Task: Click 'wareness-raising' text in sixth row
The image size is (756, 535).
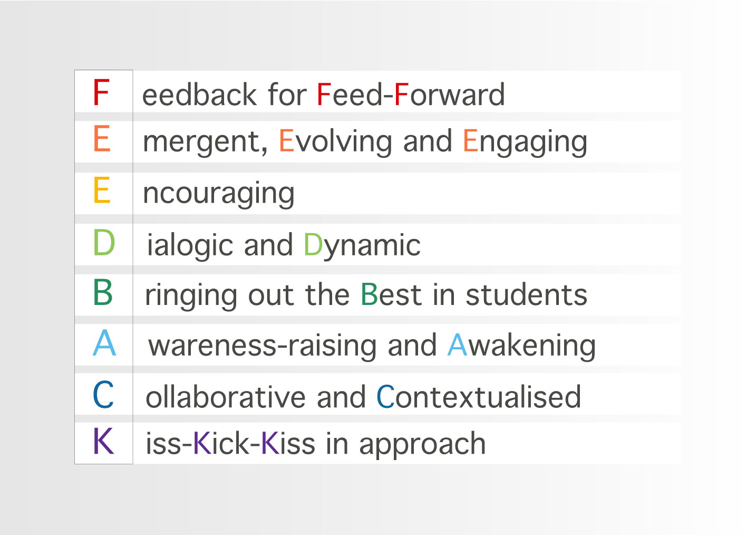Action: click(x=263, y=346)
